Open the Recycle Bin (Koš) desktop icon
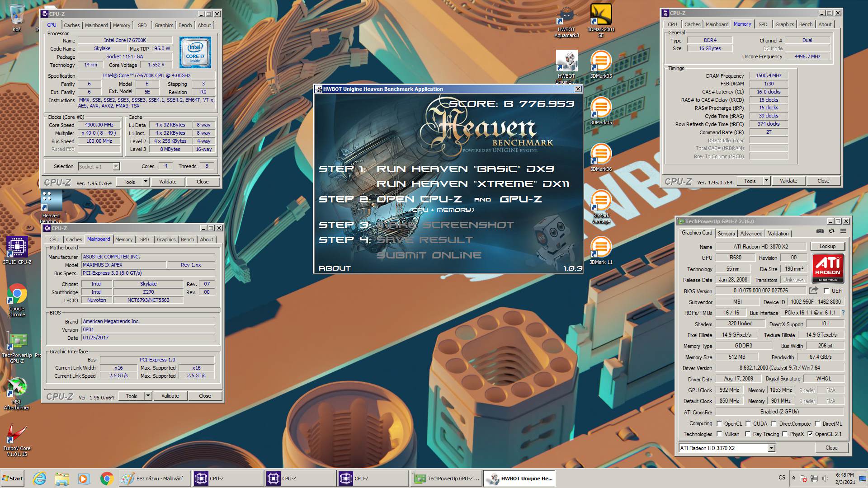The height and width of the screenshot is (488, 868). click(17, 18)
